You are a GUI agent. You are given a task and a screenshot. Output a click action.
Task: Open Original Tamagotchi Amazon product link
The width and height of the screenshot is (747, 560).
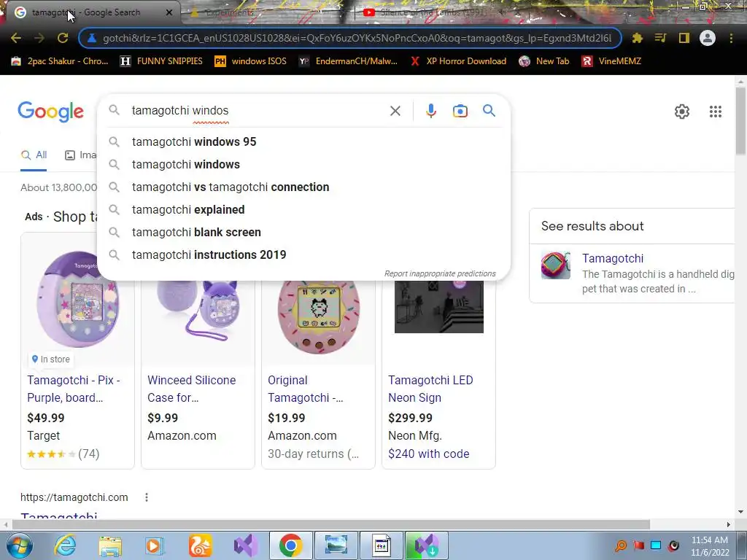[306, 389]
